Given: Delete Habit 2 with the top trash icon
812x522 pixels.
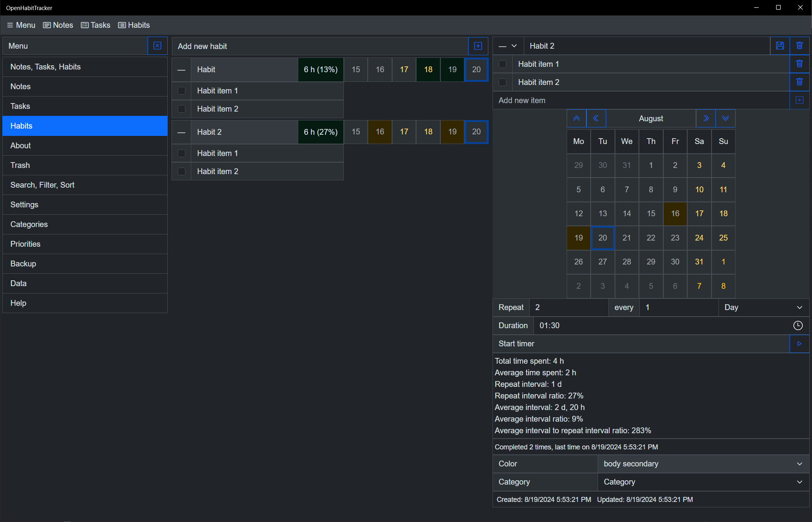Looking at the screenshot, I should point(799,46).
